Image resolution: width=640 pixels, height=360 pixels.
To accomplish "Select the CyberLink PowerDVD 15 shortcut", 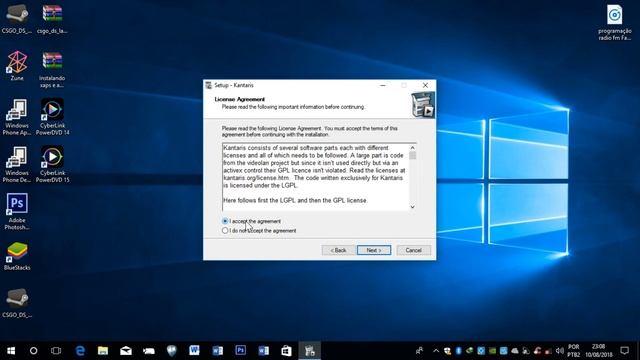I will pos(52,164).
